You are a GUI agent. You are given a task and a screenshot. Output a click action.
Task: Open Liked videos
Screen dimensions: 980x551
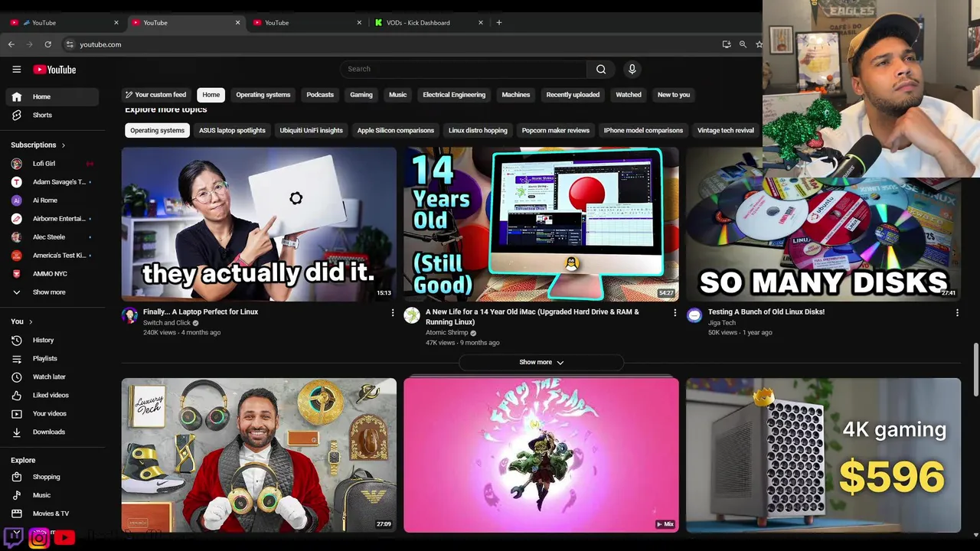click(x=52, y=395)
